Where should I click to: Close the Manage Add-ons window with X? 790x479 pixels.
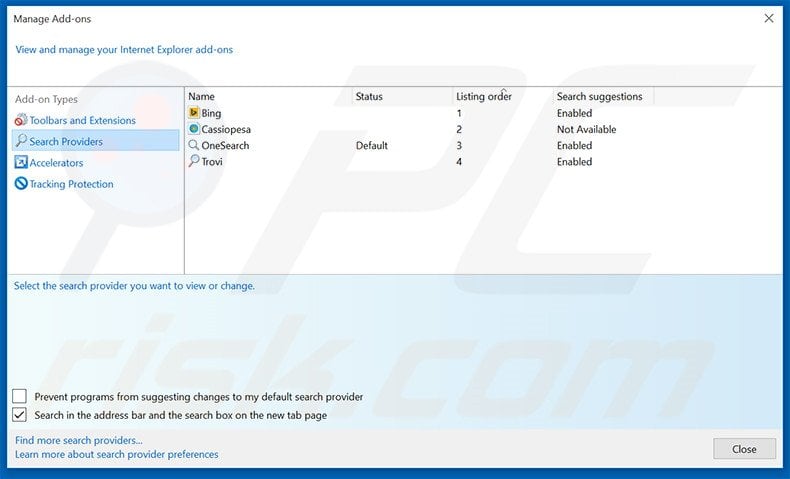click(769, 19)
